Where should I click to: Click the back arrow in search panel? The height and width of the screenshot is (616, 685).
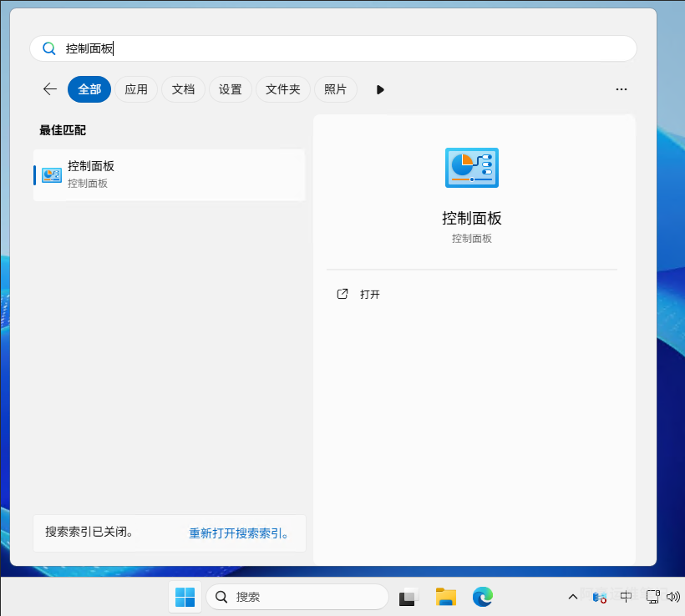coord(50,89)
